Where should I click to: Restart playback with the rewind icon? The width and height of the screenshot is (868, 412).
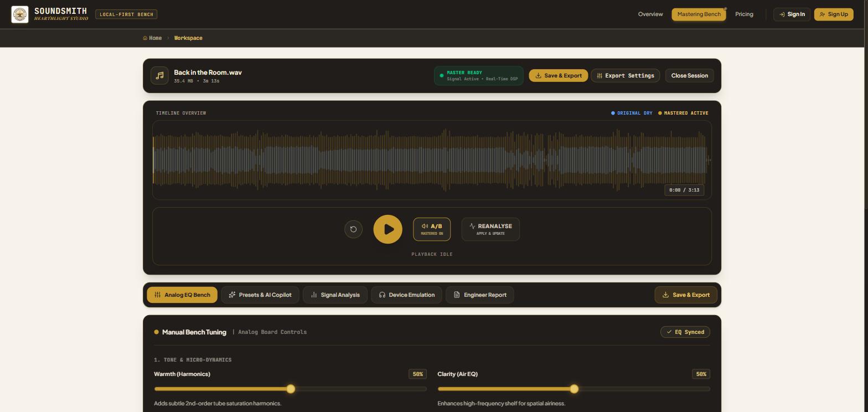point(353,229)
